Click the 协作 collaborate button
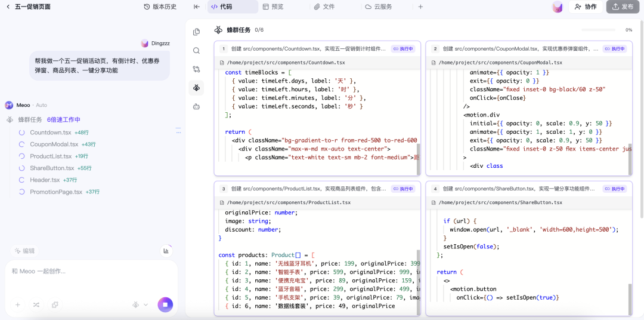644x320 pixels. [584, 7]
